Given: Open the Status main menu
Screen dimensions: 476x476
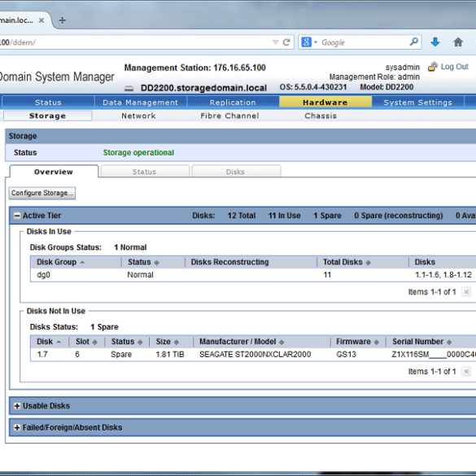Looking at the screenshot, I should coord(48,103).
